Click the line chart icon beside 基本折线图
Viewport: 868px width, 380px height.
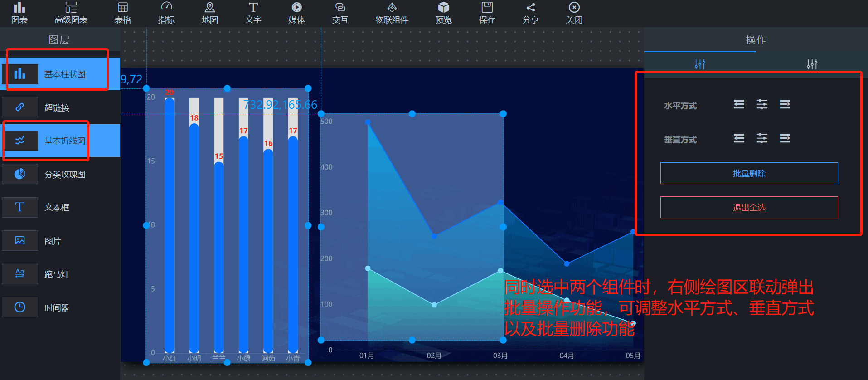[x=20, y=141]
